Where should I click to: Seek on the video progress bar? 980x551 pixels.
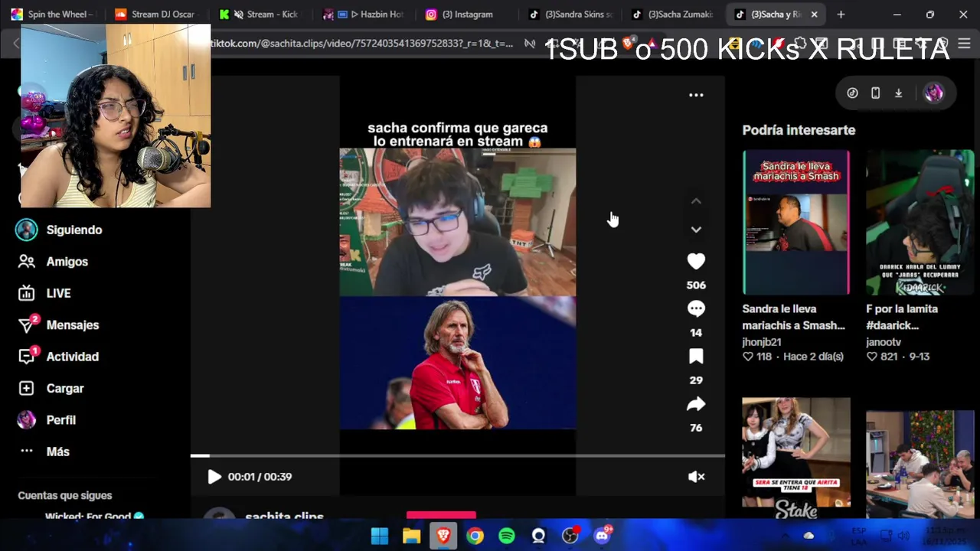[458, 456]
